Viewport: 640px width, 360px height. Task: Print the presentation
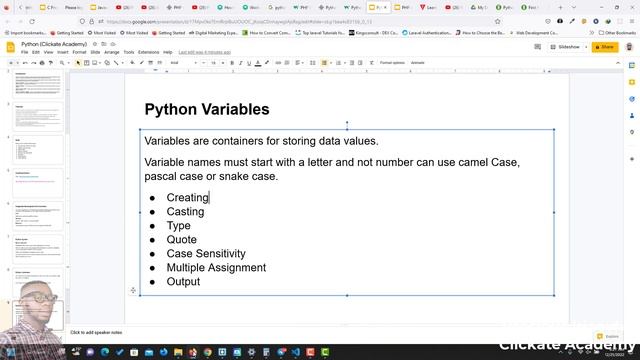[x=42, y=63]
